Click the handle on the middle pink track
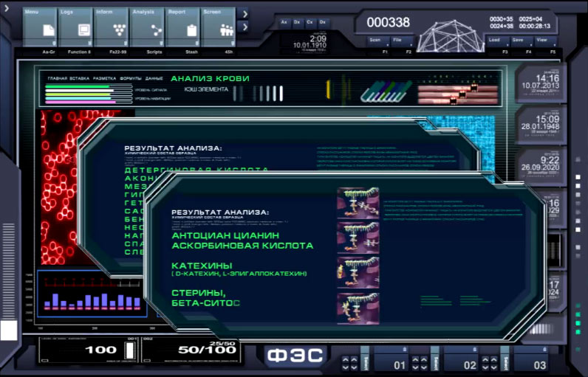The image size is (588, 377). pos(463,94)
